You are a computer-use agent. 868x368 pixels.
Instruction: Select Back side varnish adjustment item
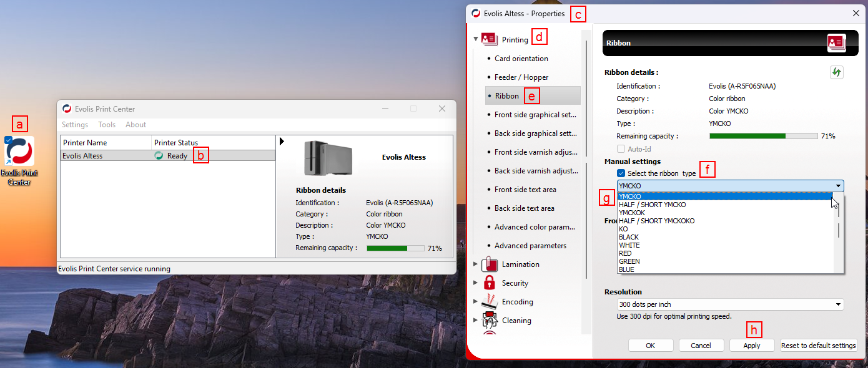[x=535, y=170]
